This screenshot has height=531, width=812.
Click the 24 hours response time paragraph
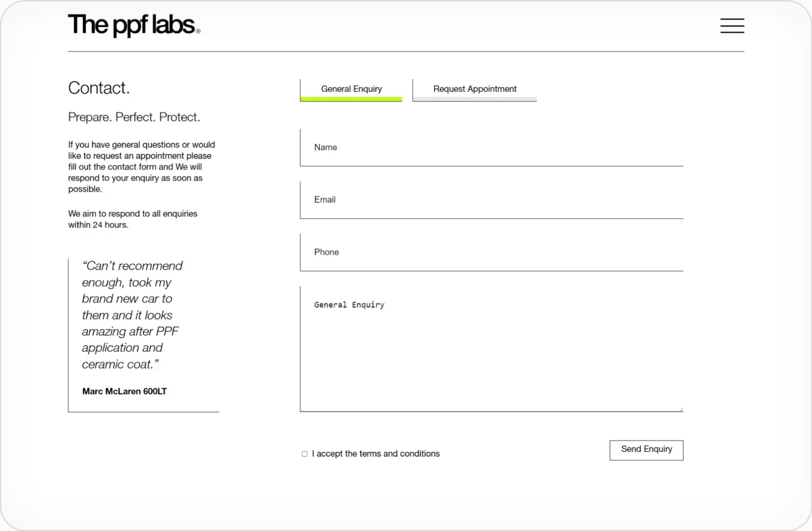pos(133,219)
